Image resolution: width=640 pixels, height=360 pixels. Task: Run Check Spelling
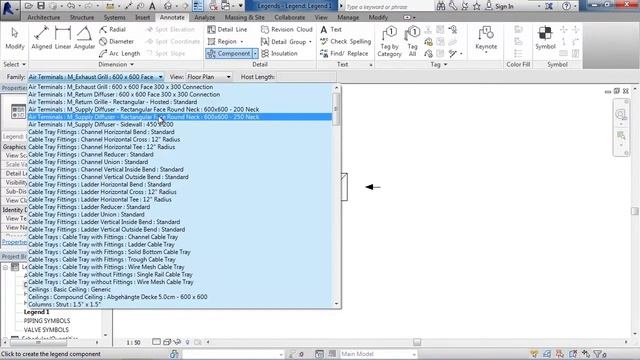(345, 41)
